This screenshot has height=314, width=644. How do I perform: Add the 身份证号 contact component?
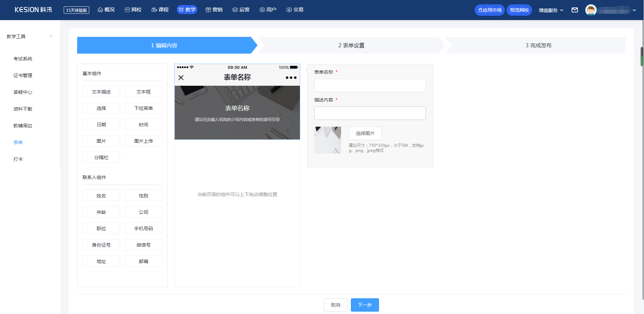101,245
